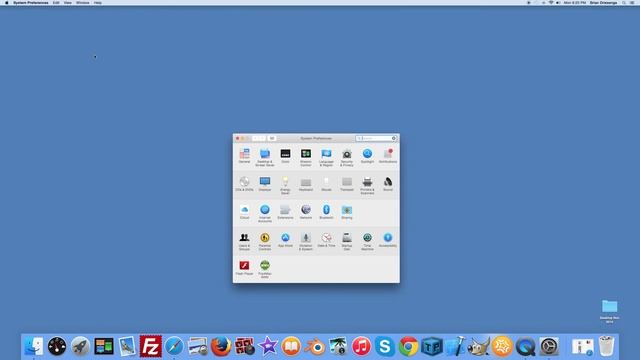The image size is (640, 360).
Task: Click the forward arrow in System Preferences toolbar
Action: (x=262, y=138)
